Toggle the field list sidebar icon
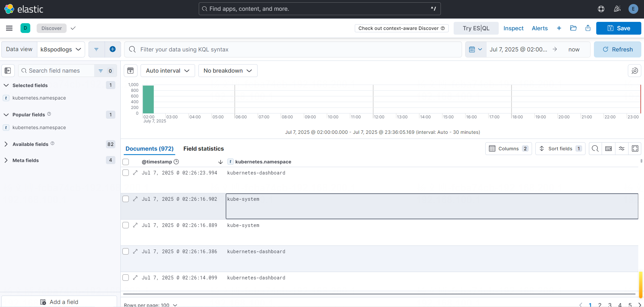 coord(8,71)
